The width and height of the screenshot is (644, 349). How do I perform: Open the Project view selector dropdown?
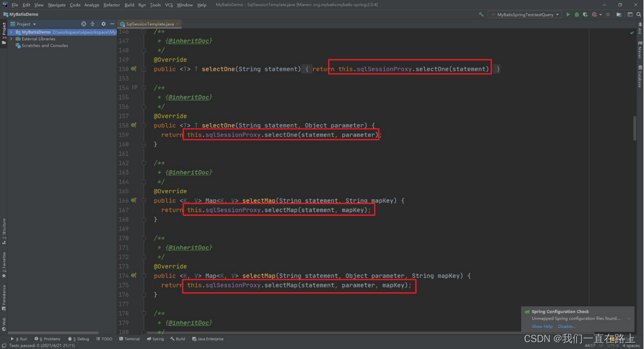[24, 24]
